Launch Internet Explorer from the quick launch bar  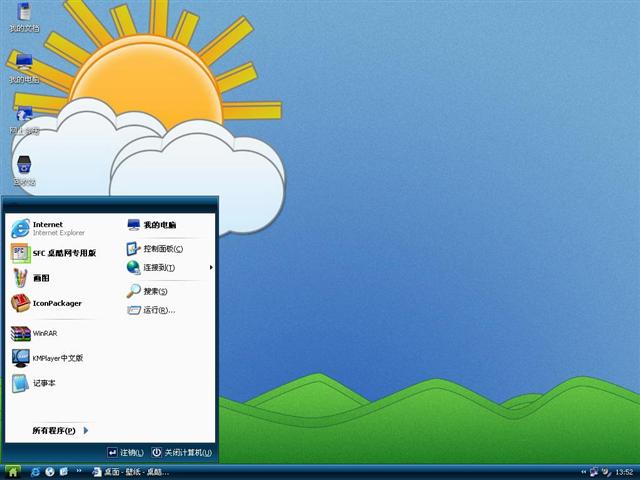pos(36,472)
